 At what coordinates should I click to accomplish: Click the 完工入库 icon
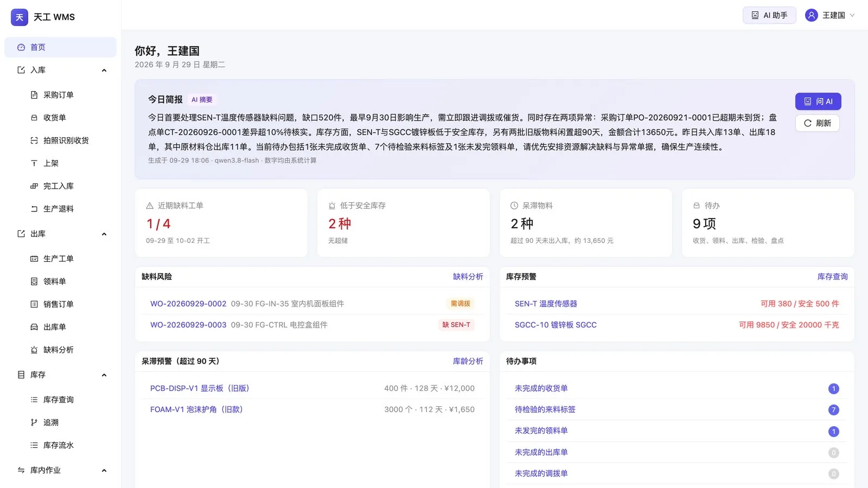[34, 186]
